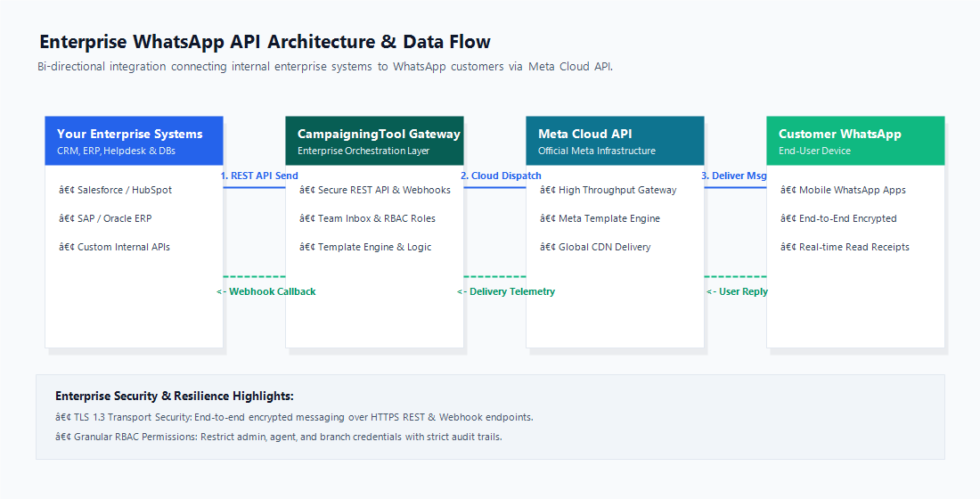Screen dimensions: 980x499
Task: Click "Mobile WhatsApp Apps" bullet
Action: point(843,190)
